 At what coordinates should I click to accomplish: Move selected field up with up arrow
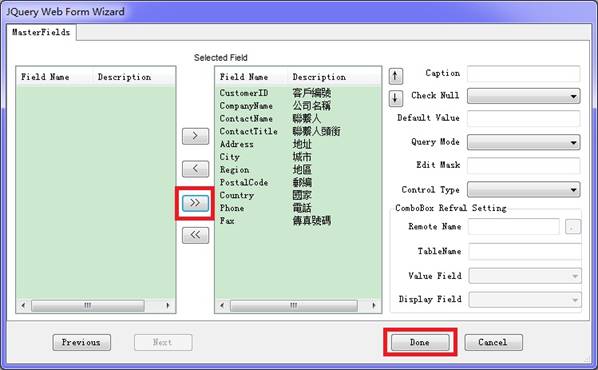tap(395, 76)
